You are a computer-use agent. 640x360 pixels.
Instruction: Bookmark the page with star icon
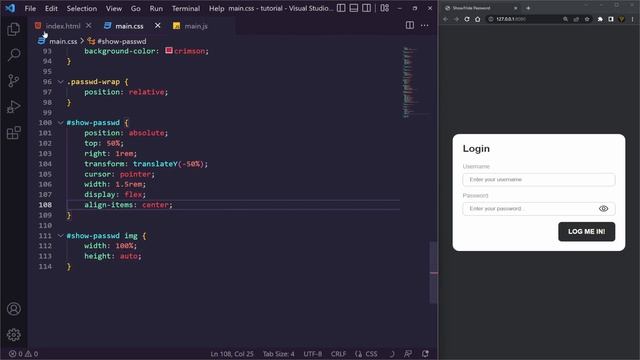click(x=587, y=19)
